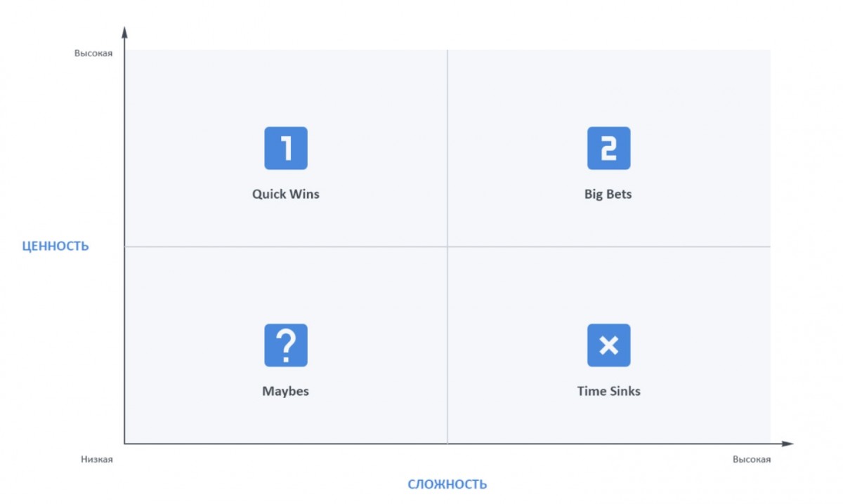Click the vertical axis top arrowhead
This screenshot has height=504, width=843.
pos(124,32)
